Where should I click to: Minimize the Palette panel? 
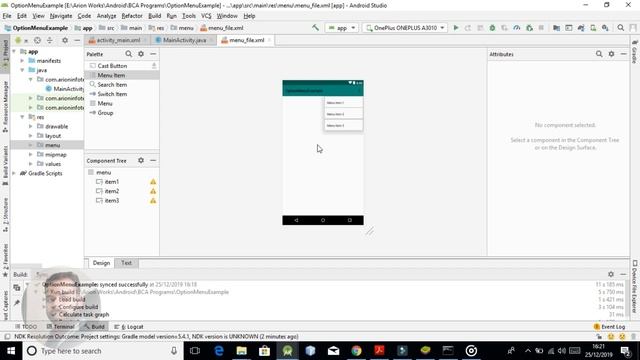pos(153,54)
